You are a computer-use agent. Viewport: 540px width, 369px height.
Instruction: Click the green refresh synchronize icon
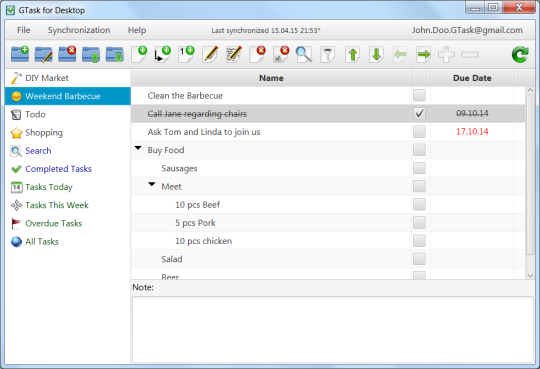pyautogui.click(x=520, y=54)
